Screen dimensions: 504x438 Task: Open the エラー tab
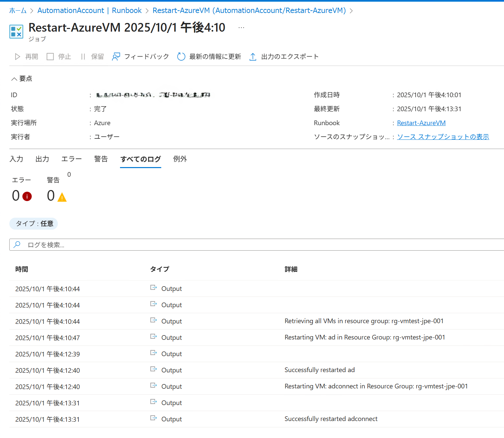pyautogui.click(x=71, y=159)
